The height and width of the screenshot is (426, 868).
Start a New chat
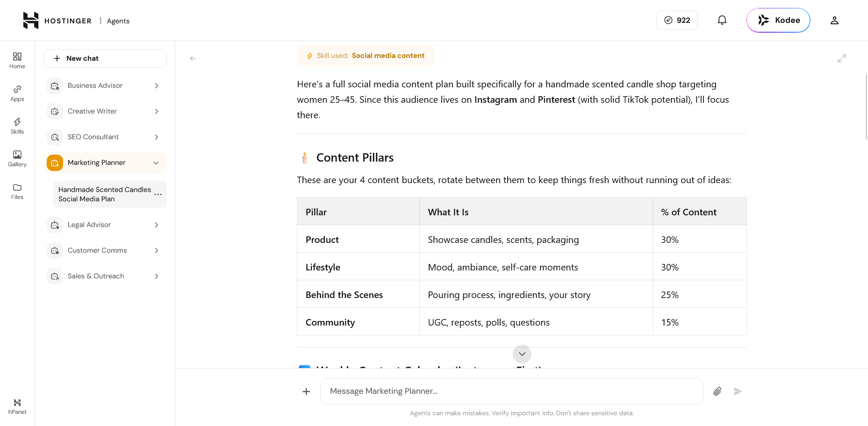105,58
